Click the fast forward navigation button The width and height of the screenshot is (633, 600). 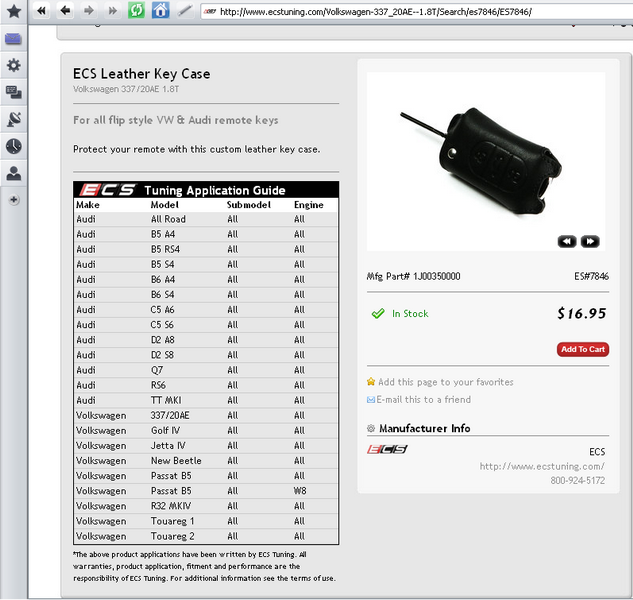coord(113,11)
